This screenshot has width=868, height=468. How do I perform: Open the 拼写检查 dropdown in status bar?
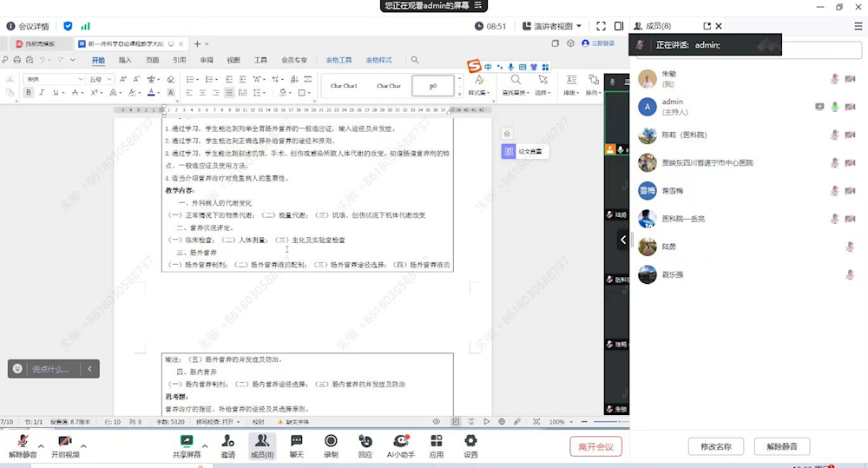[219, 421]
